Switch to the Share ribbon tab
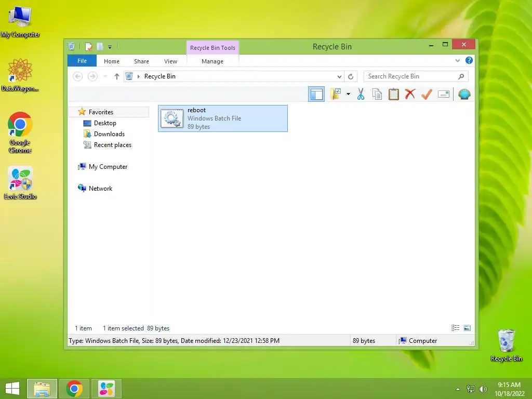The height and width of the screenshot is (399, 532). tap(141, 61)
